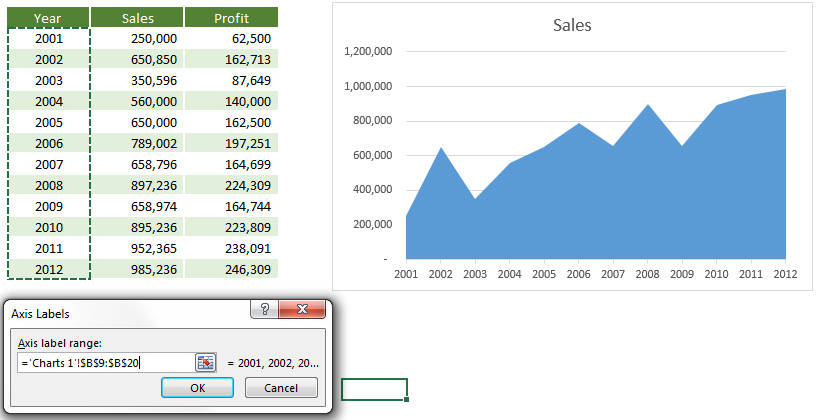The image size is (819, 420).
Task: Select the sales value 895,236
Action: click(137, 228)
